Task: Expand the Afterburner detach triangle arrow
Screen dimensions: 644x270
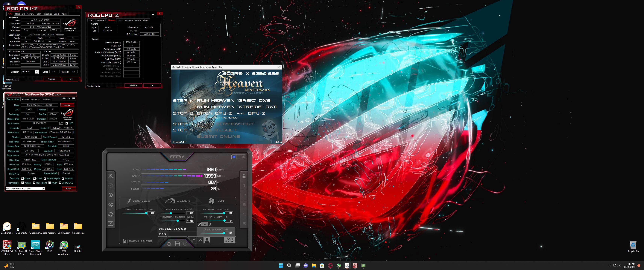Action: pyautogui.click(x=194, y=239)
